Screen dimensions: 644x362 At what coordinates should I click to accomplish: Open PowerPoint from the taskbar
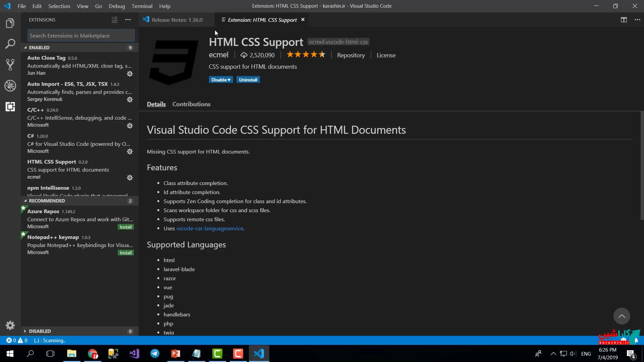pyautogui.click(x=175, y=354)
